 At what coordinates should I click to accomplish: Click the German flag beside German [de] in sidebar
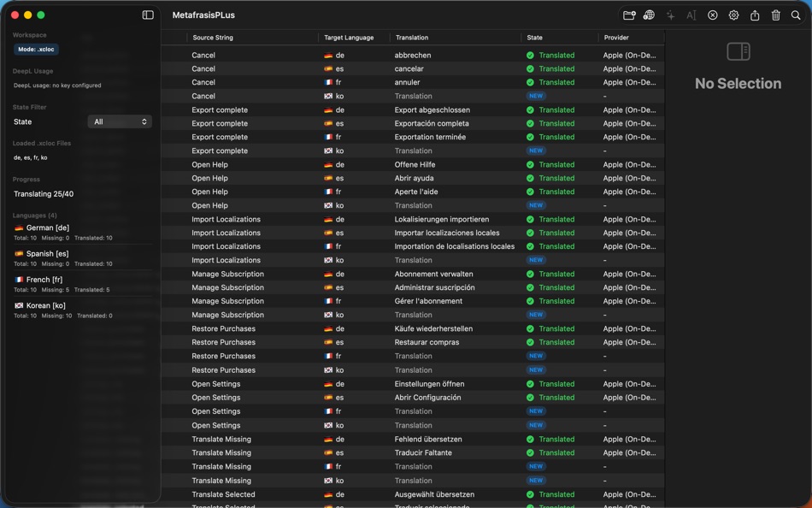(x=19, y=227)
